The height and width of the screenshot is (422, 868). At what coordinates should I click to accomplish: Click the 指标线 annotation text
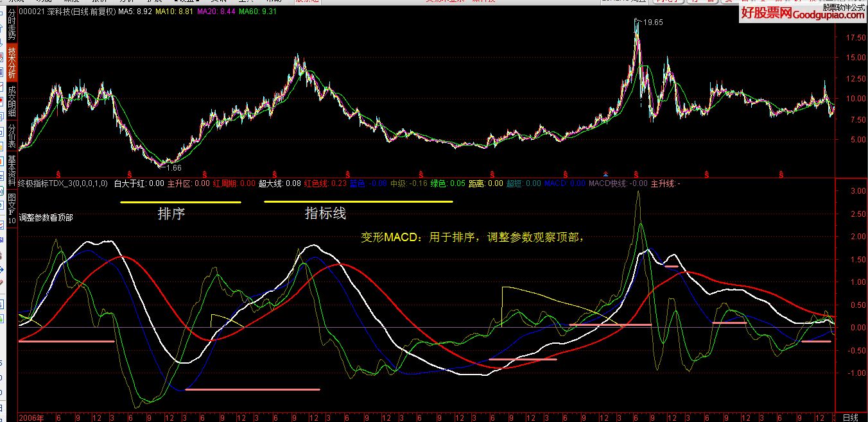pos(325,213)
